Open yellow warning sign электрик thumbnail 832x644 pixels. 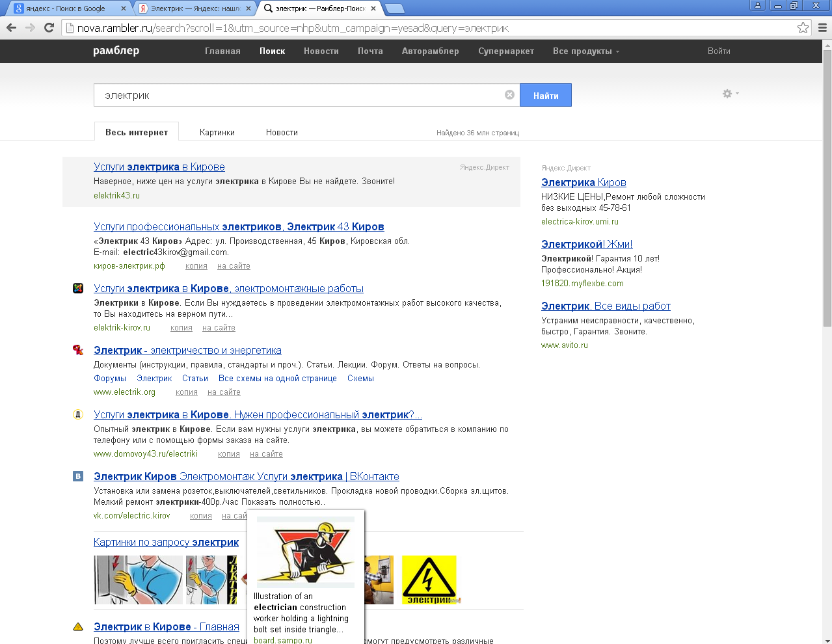(429, 580)
